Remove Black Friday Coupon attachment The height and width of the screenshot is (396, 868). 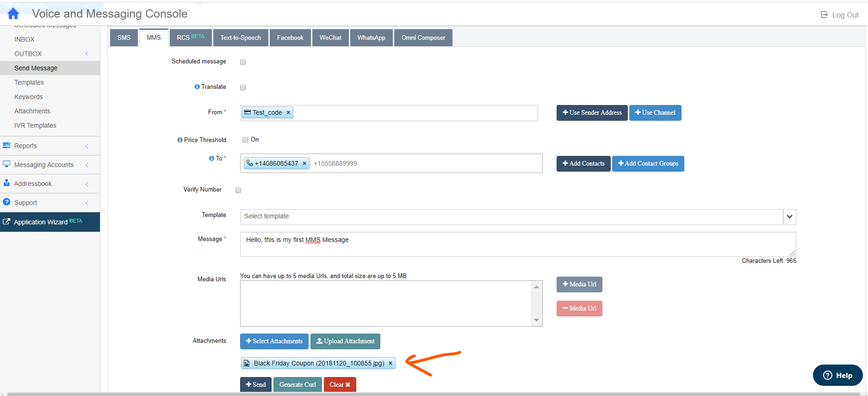391,363
